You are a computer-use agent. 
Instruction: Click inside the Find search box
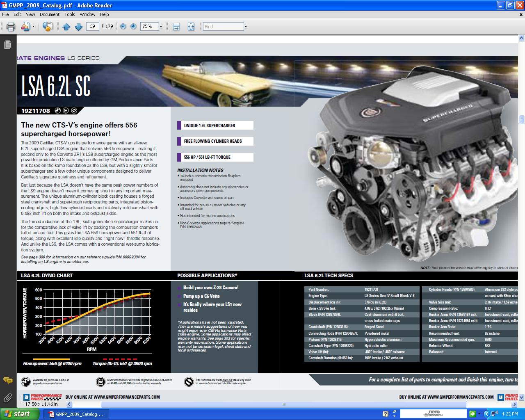click(x=224, y=26)
